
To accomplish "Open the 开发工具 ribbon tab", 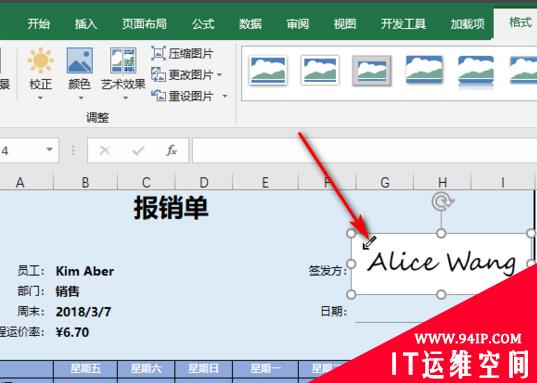I will [403, 24].
